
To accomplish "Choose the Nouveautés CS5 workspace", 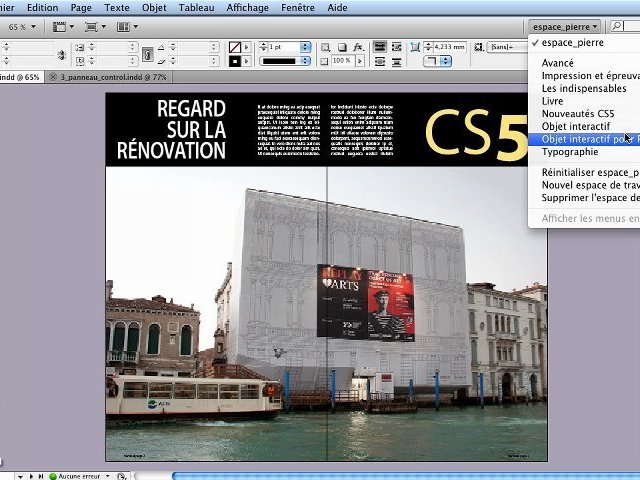I will tap(584, 113).
